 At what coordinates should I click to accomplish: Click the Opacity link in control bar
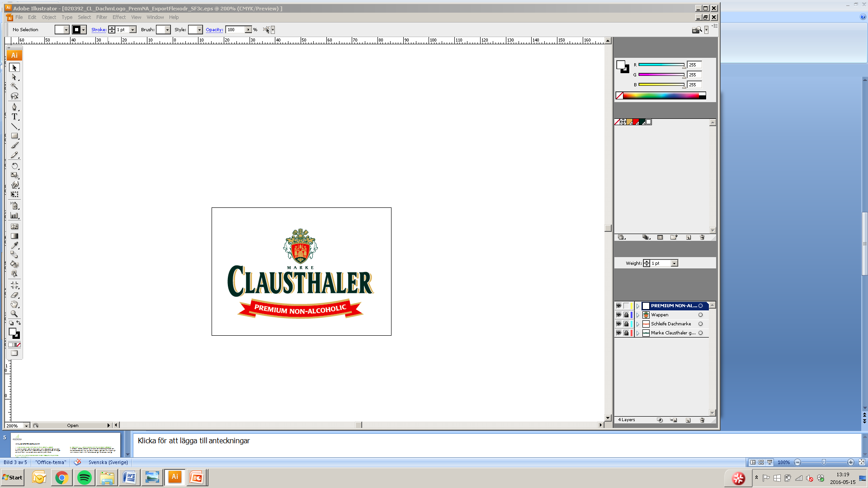click(214, 30)
